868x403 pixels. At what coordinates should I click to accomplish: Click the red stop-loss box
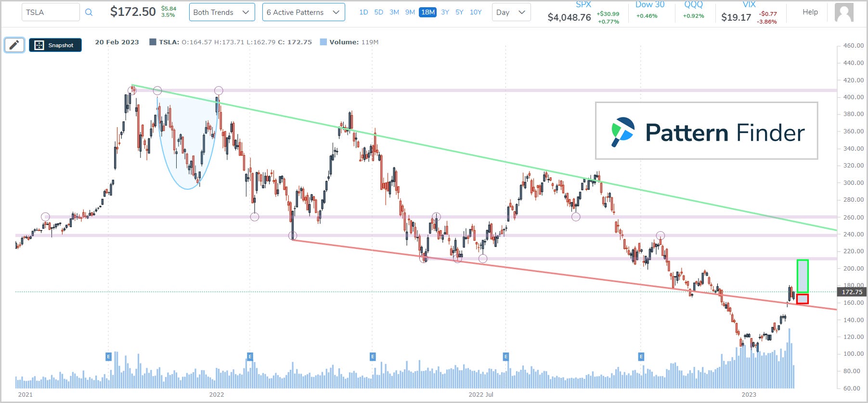[x=803, y=299]
